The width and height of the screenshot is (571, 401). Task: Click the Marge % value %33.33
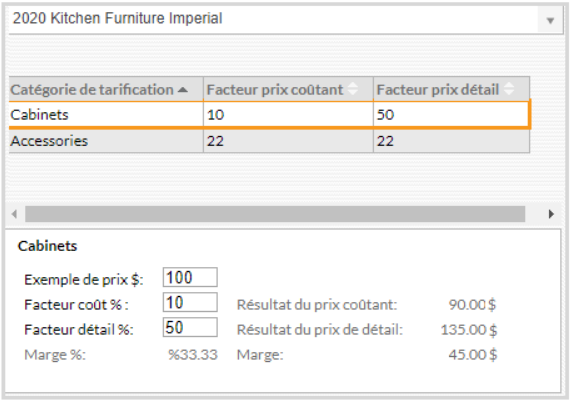193,354
